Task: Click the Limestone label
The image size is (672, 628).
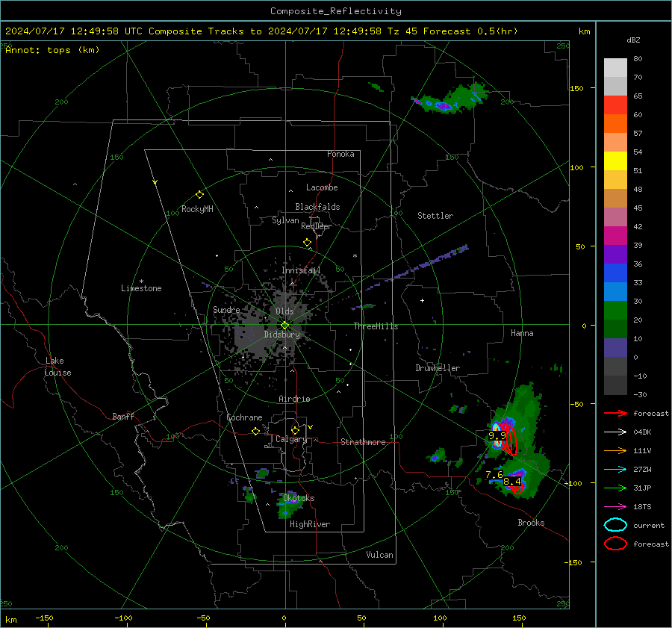Action: [x=141, y=288]
